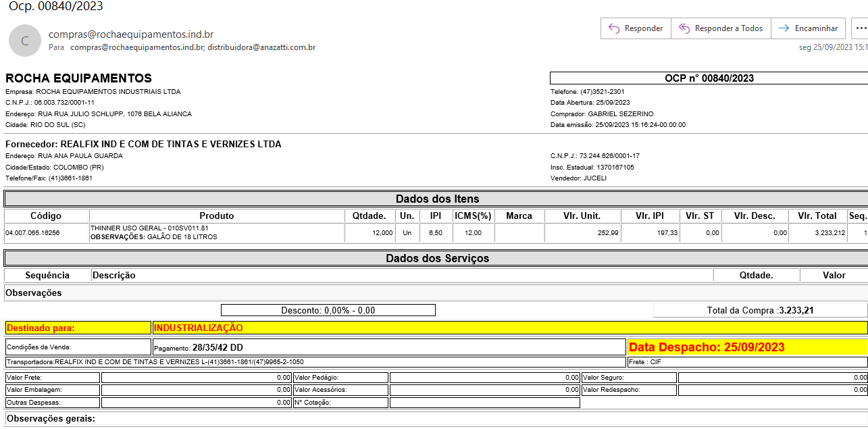Click Responder a Todos to reply all
The height and width of the screenshot is (429, 868).
[721, 28]
